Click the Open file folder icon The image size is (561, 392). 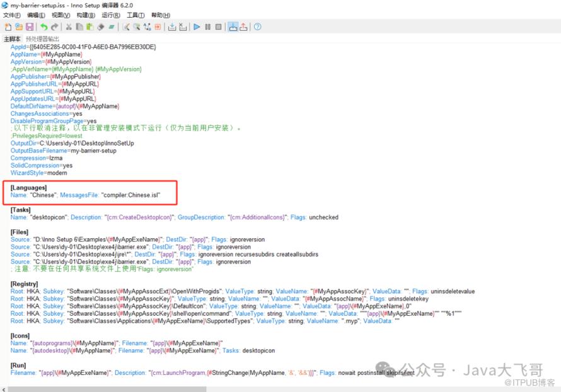[x=19, y=27]
